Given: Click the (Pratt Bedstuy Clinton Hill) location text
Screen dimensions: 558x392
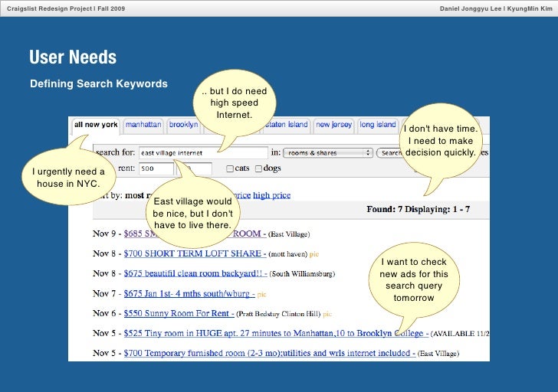Looking at the screenshot, I should coord(278,314).
